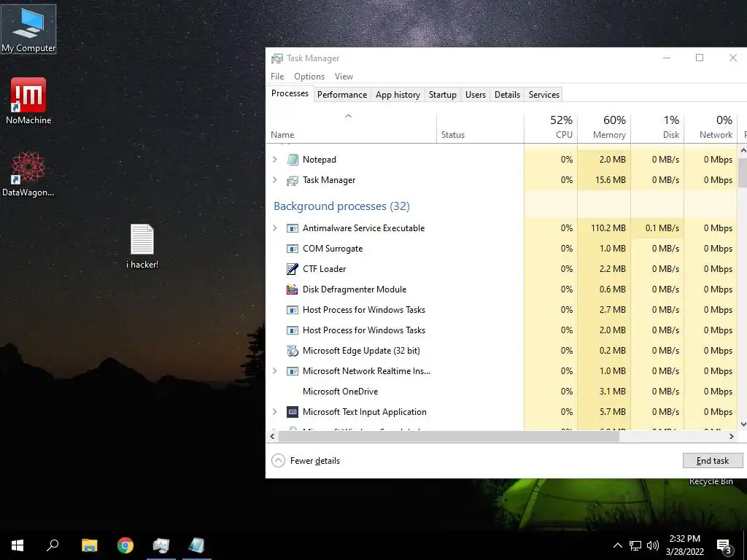Click horizontal scrollbar right arrow

pyautogui.click(x=731, y=436)
